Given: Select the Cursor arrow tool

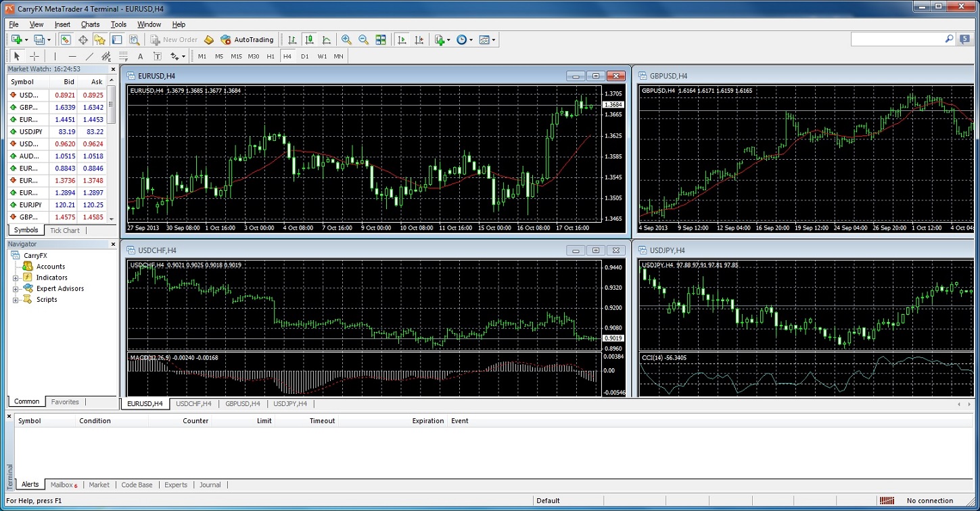Looking at the screenshot, I should pos(17,56).
